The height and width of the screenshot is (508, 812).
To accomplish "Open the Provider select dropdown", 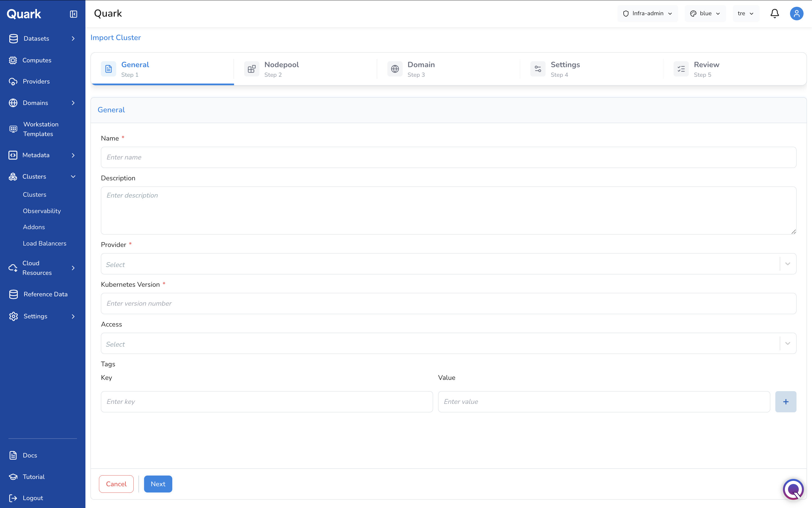I will 449,264.
